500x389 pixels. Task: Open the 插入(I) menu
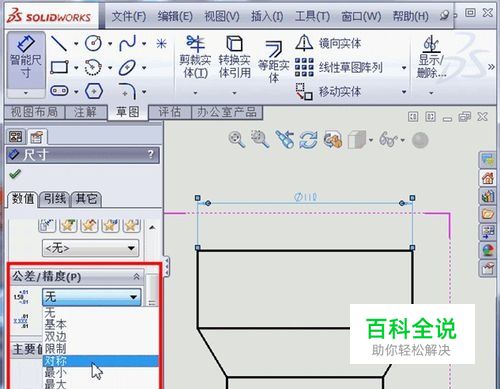(x=267, y=16)
